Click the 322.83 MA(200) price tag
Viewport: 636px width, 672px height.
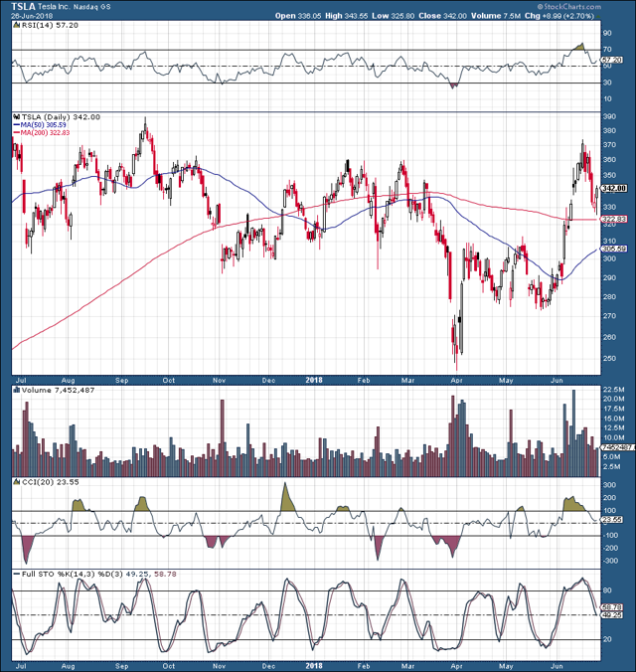(x=614, y=219)
